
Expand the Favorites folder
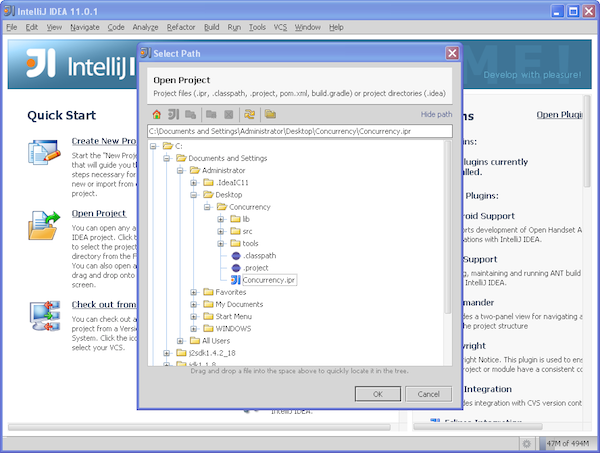point(194,292)
